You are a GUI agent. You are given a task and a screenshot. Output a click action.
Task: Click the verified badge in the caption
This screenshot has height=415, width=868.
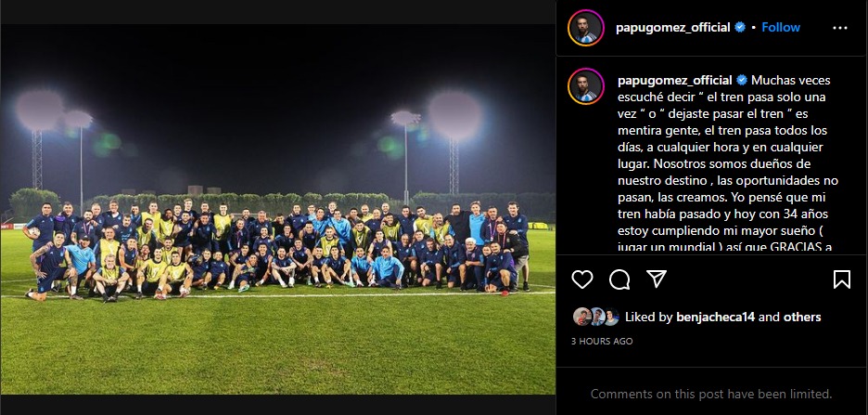point(742,81)
